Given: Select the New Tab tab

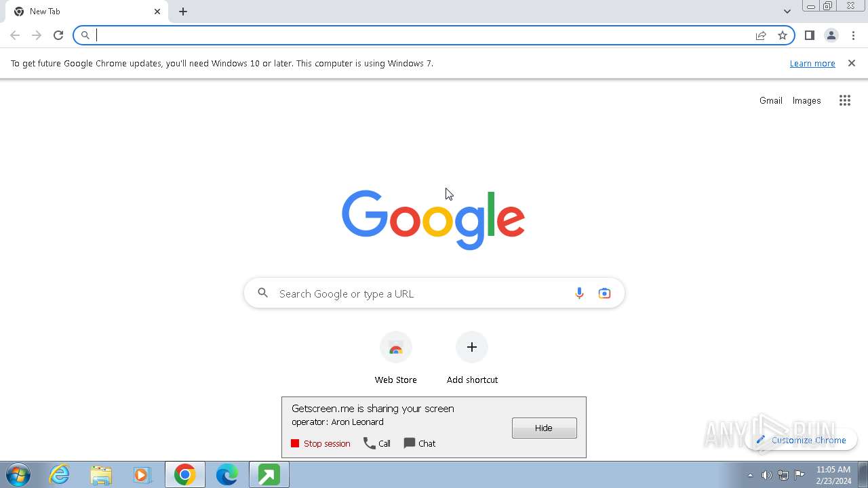Looking at the screenshot, I should tap(87, 12).
